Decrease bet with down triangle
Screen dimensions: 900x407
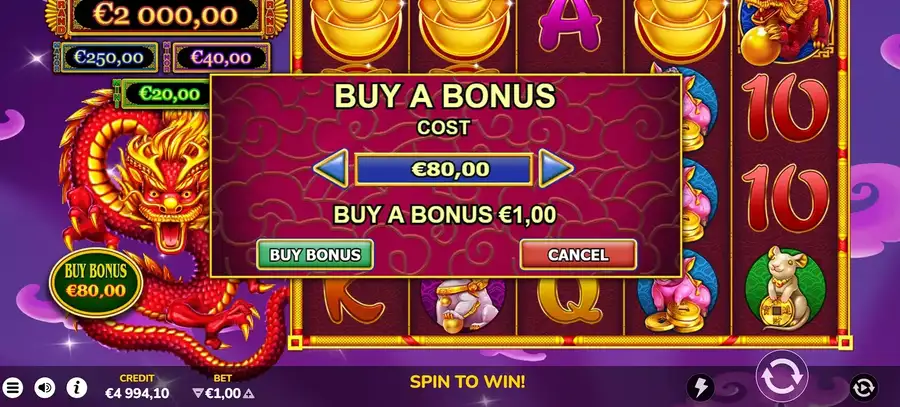tap(198, 393)
